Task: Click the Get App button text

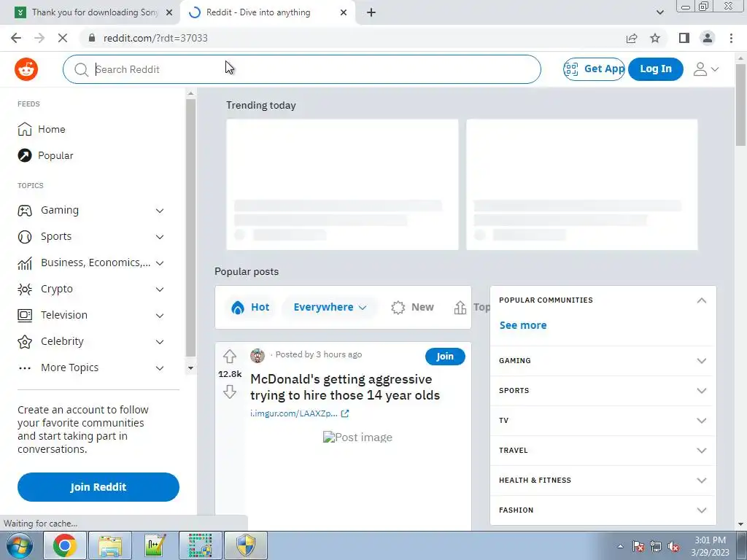Action: pos(604,69)
